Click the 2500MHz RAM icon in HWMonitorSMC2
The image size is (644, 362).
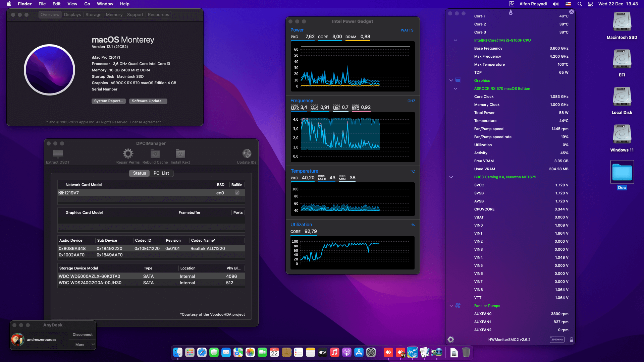pyautogui.click(x=557, y=340)
